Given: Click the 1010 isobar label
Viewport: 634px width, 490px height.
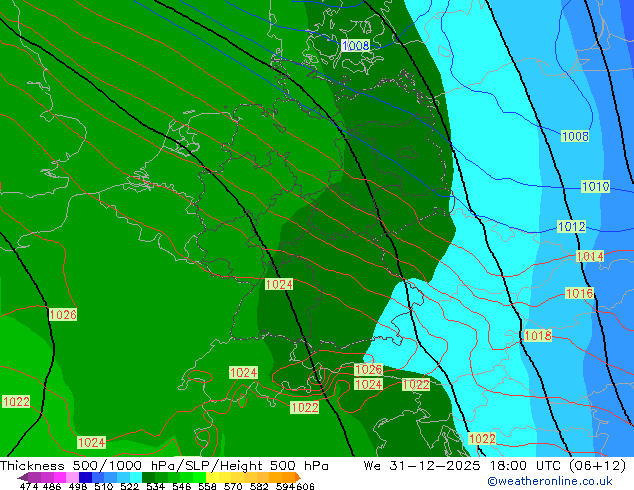Looking at the screenshot, I should pyautogui.click(x=595, y=186).
